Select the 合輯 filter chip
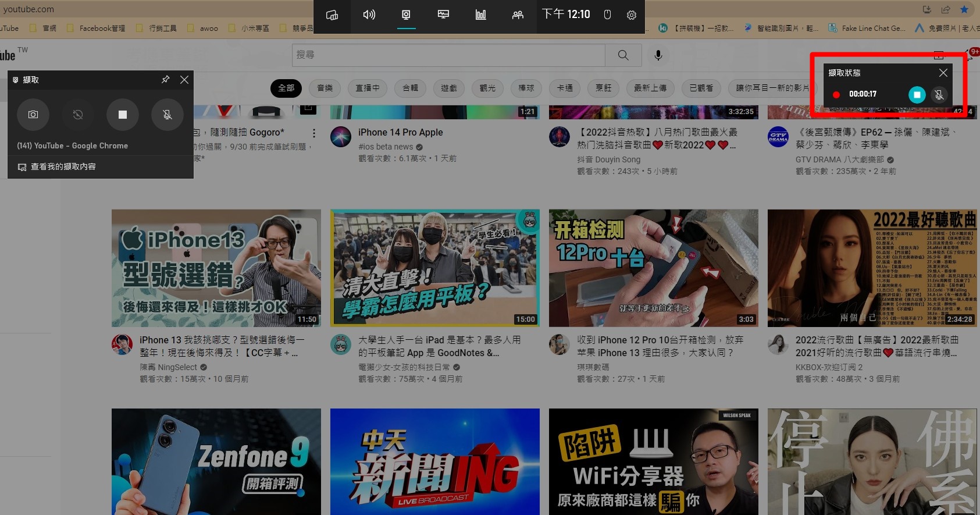Screen dimensions: 980x515 pos(410,88)
